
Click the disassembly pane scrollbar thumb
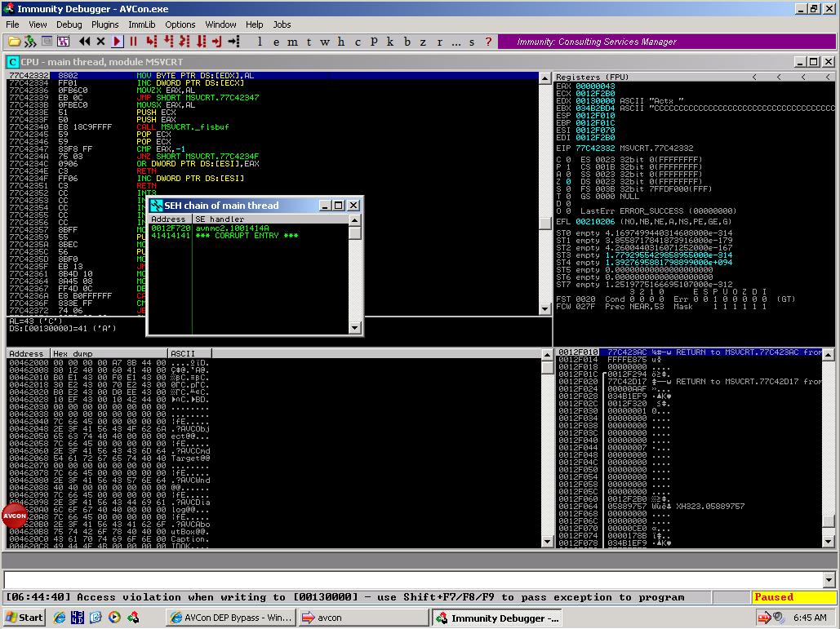[545, 223]
